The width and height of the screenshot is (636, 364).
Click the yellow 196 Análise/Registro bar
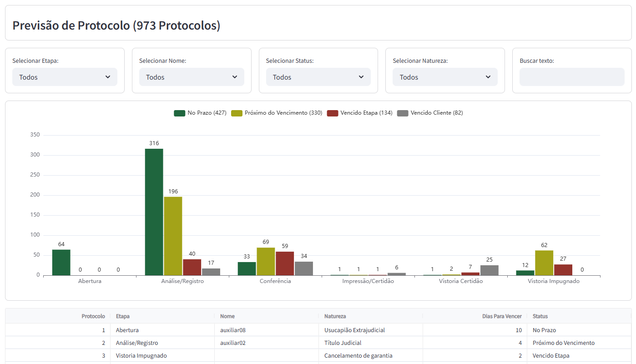pos(173,236)
